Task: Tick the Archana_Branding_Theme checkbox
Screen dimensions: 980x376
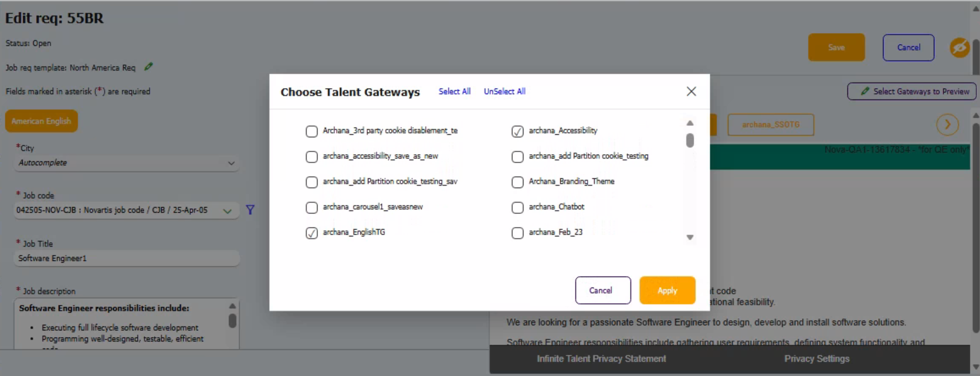Action: pyautogui.click(x=517, y=182)
